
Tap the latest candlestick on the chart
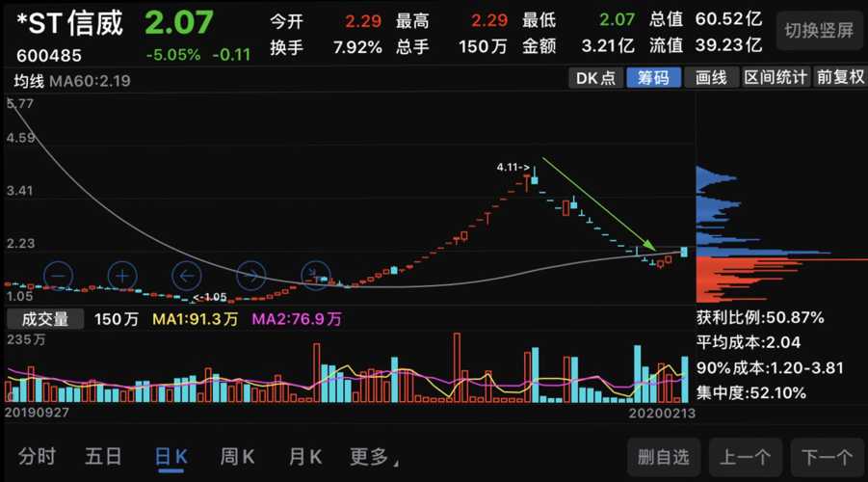coord(684,252)
